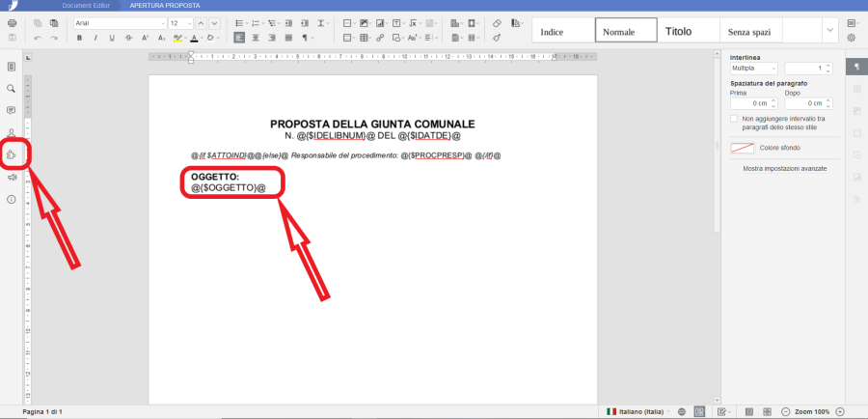This screenshot has height=419, width=868.
Task: Toggle bold formatting
Action: click(80, 39)
